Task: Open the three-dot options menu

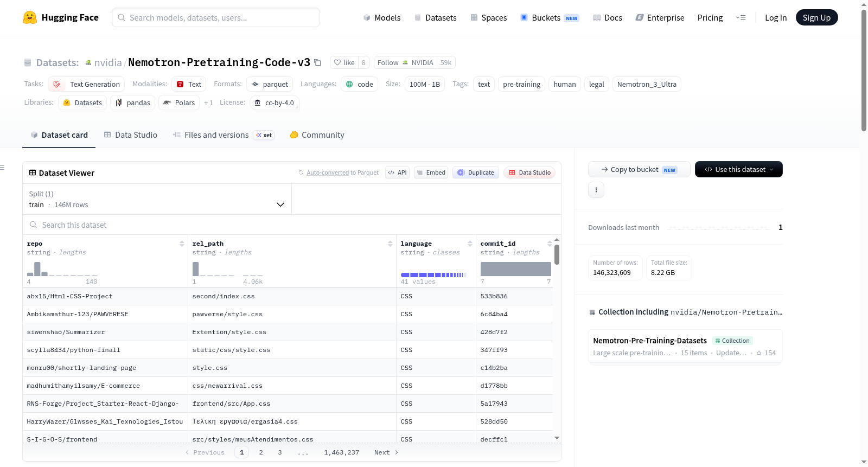Action: coord(596,190)
